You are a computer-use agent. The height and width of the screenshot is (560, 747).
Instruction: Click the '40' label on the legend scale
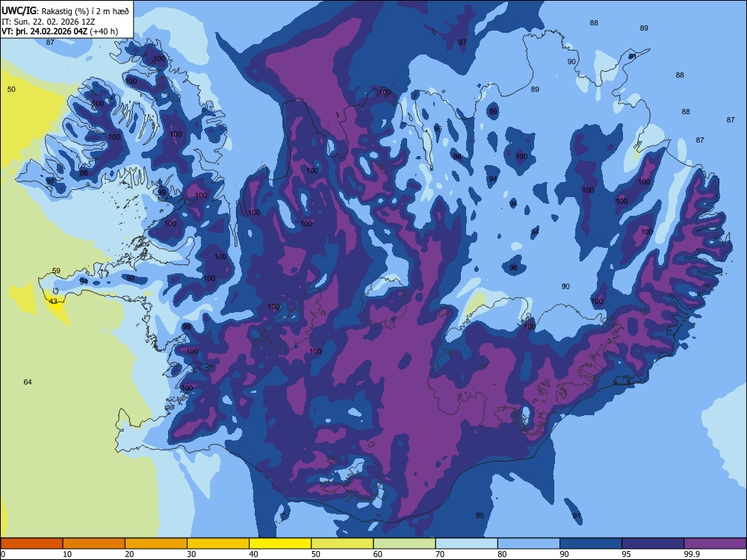click(253, 554)
